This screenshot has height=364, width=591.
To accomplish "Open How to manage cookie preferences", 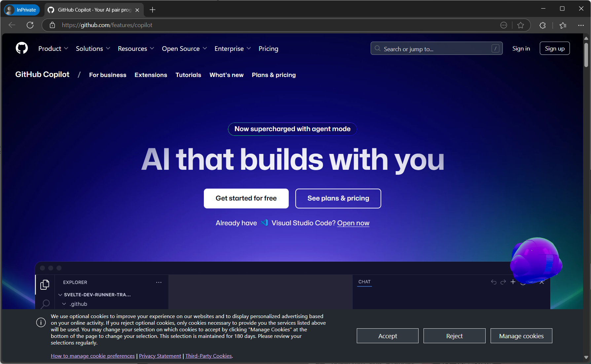I will 93,356.
